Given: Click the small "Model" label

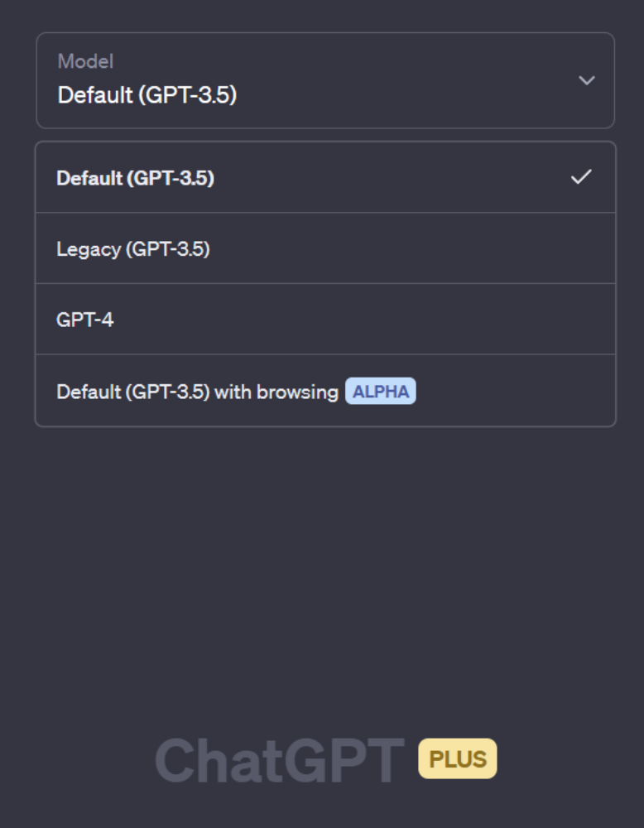Looking at the screenshot, I should click(85, 61).
